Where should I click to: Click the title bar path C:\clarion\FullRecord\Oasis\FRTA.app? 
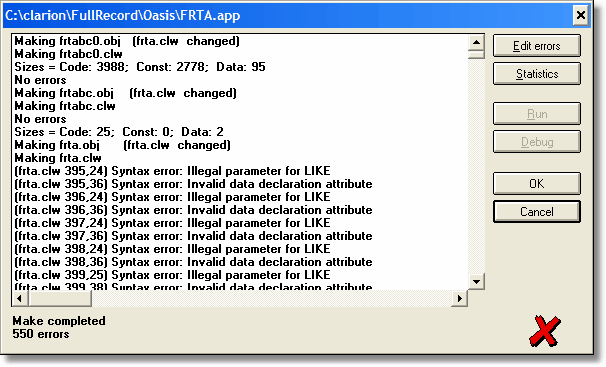point(123,15)
